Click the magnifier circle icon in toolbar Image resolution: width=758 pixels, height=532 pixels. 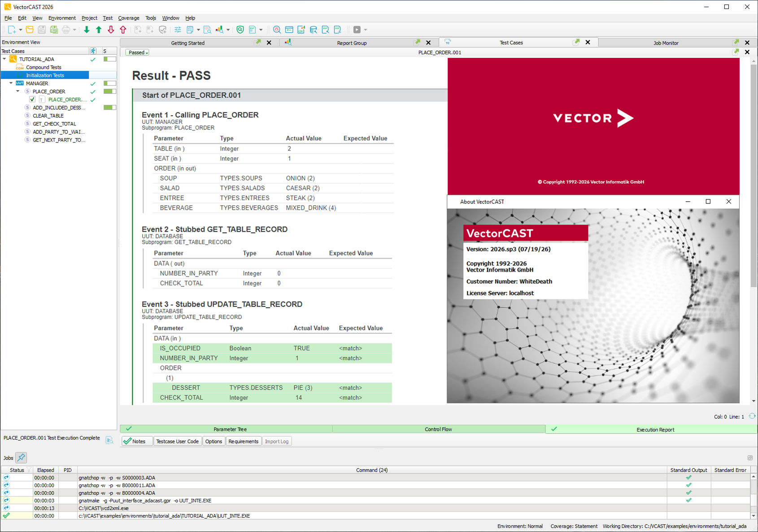[277, 30]
